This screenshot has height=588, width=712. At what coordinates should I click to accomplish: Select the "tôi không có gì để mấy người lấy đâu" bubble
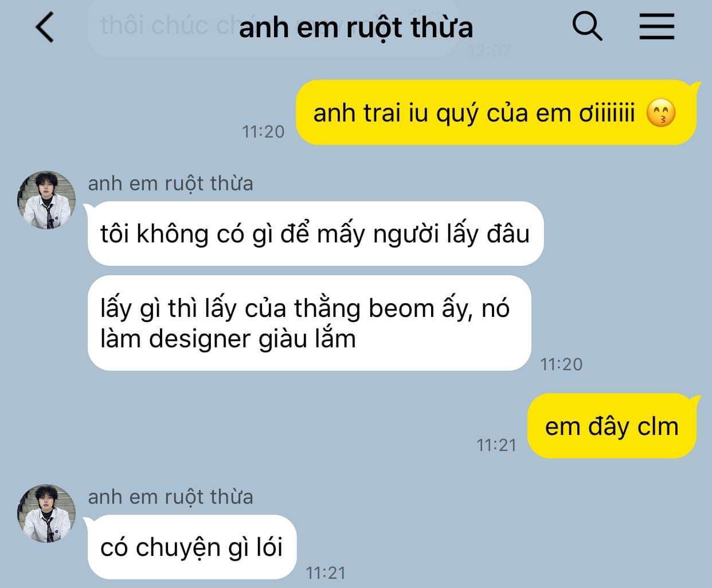coord(315,234)
